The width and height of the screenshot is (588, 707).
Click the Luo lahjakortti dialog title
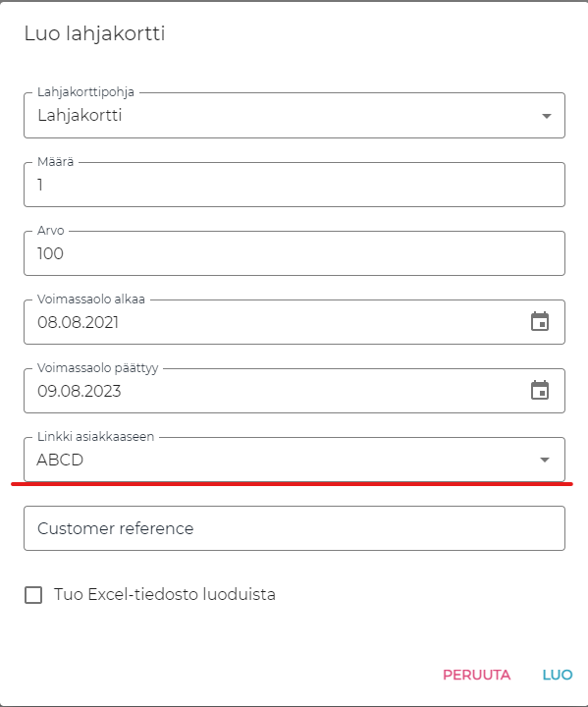[x=94, y=33]
